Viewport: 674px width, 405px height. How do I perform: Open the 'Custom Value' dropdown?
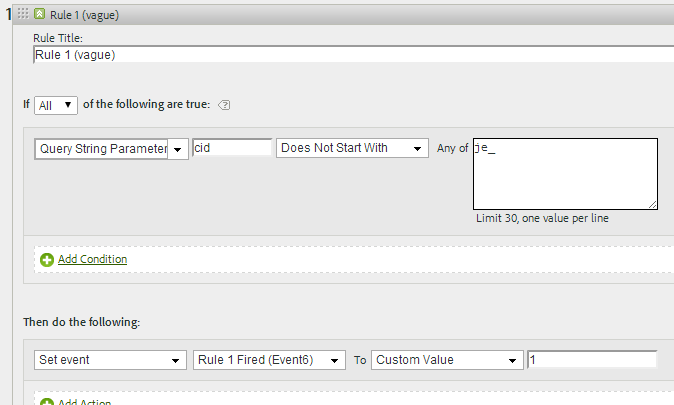pyautogui.click(x=447, y=360)
